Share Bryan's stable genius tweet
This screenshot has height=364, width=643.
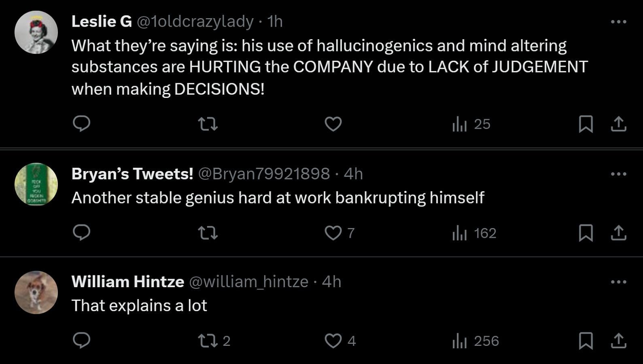point(618,233)
